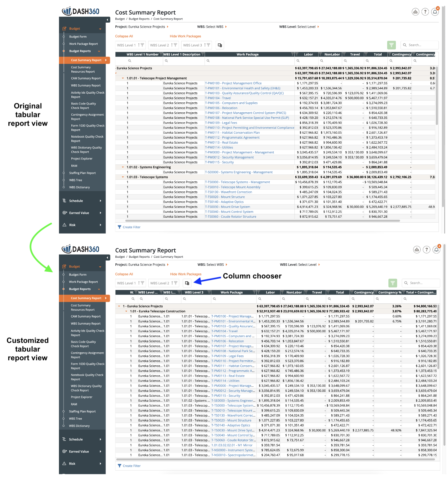Collapse the 1.01.01 Telescope Project Management group
Screen dimensions: 448x477
pyautogui.click(x=123, y=78)
